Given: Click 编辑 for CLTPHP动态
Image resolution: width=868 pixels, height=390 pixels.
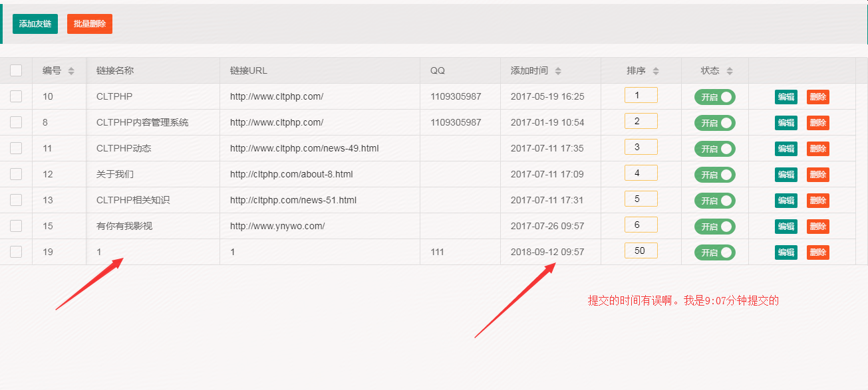Looking at the screenshot, I should tap(786, 149).
